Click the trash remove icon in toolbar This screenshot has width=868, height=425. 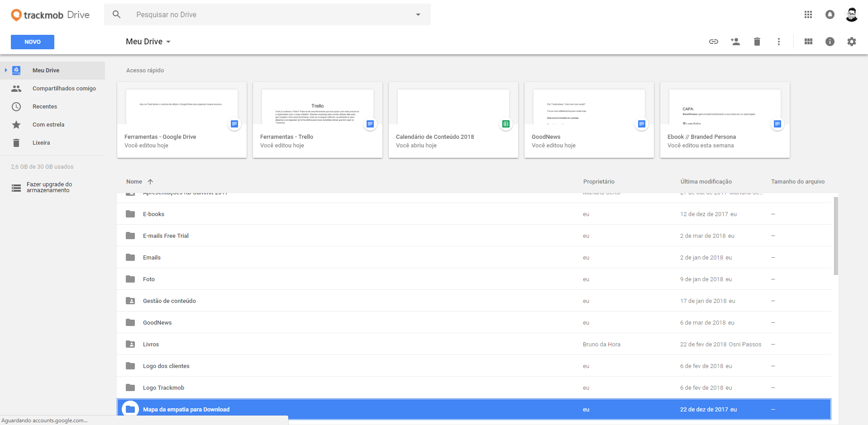click(x=757, y=42)
